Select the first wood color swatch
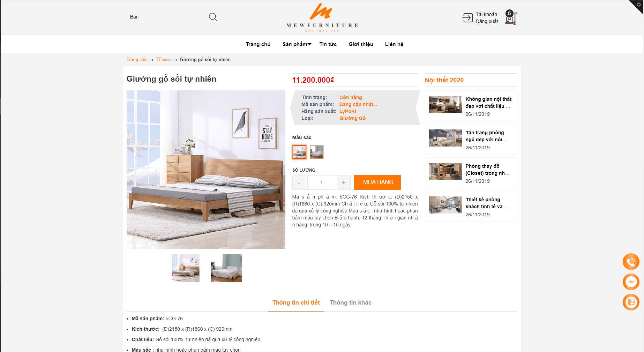 click(299, 152)
